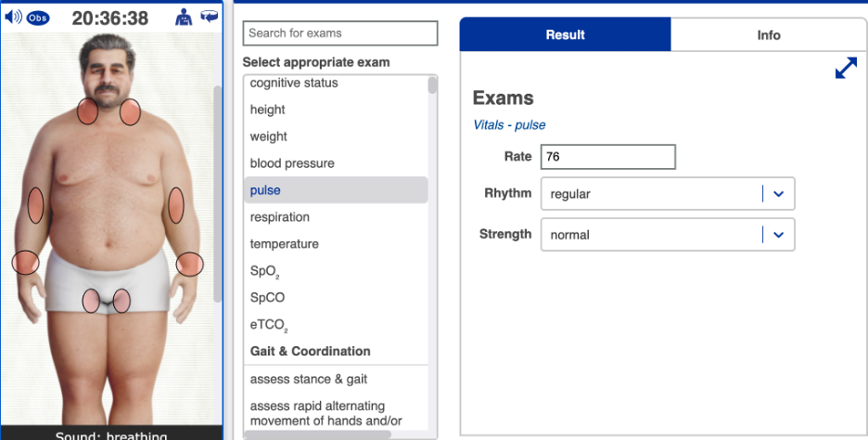Select the respiration exam
Image resolution: width=868 pixels, height=440 pixels.
coord(279,217)
